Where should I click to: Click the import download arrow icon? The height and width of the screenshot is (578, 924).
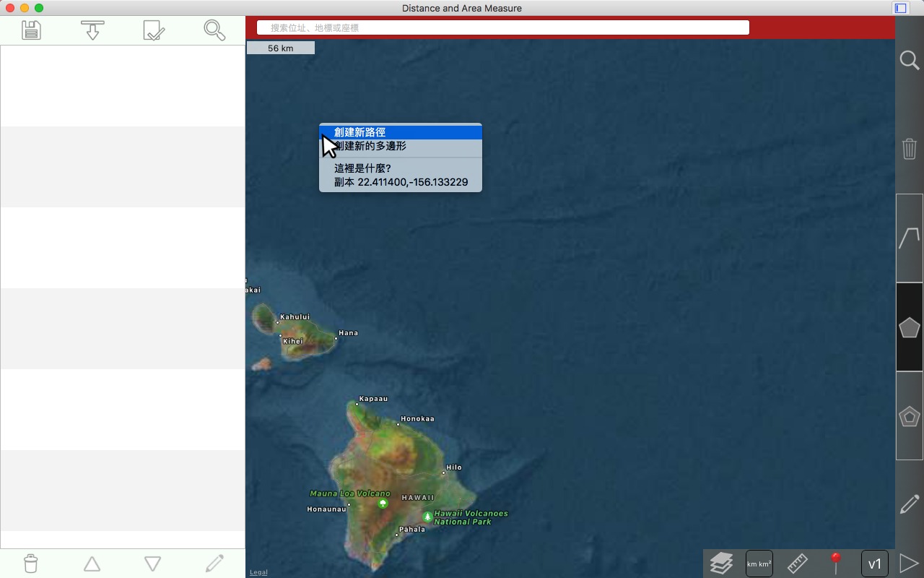pyautogui.click(x=92, y=30)
